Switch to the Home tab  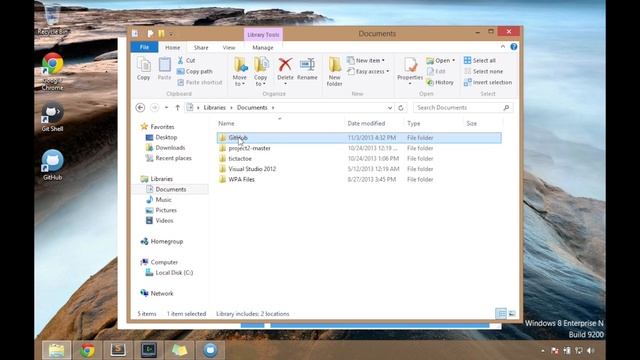(x=172, y=48)
